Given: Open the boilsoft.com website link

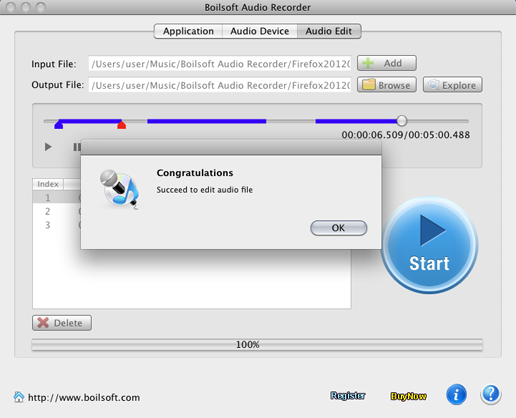Looking at the screenshot, I should click(x=84, y=397).
